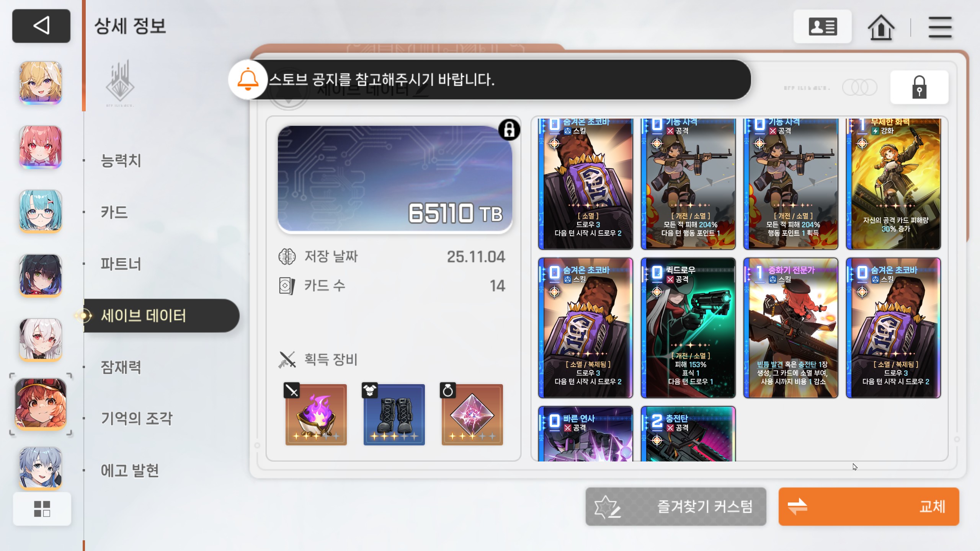Toggle the large lock button top right
This screenshot has width=980, height=551.
point(919,87)
